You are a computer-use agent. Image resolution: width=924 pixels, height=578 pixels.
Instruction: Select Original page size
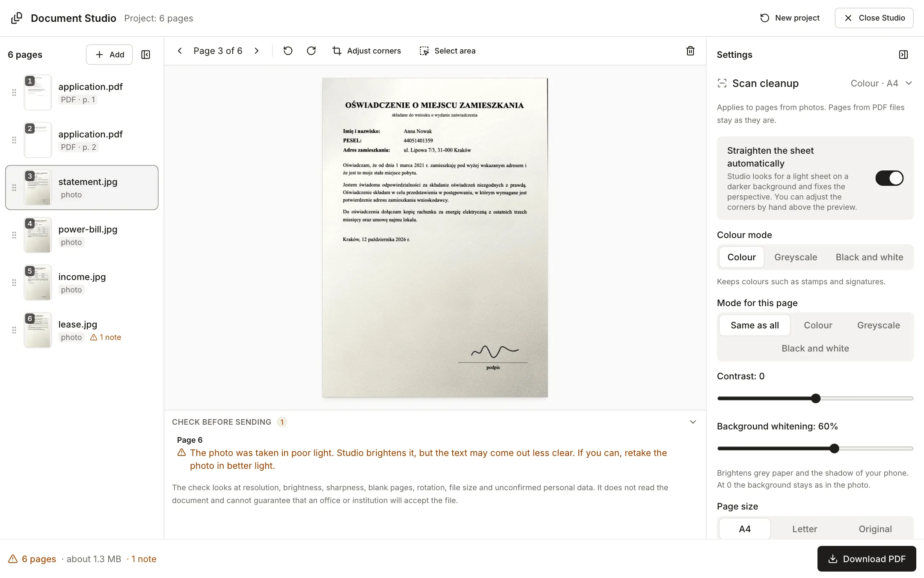(875, 529)
